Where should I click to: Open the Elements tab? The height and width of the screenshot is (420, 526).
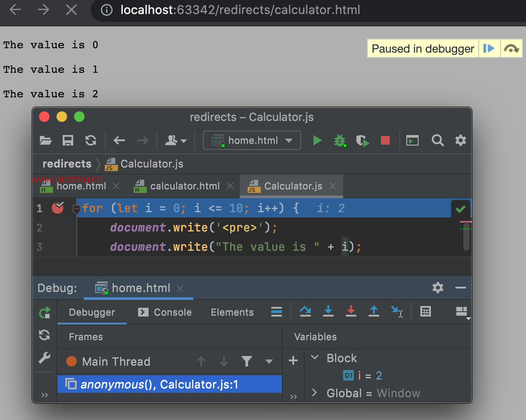pyautogui.click(x=232, y=312)
